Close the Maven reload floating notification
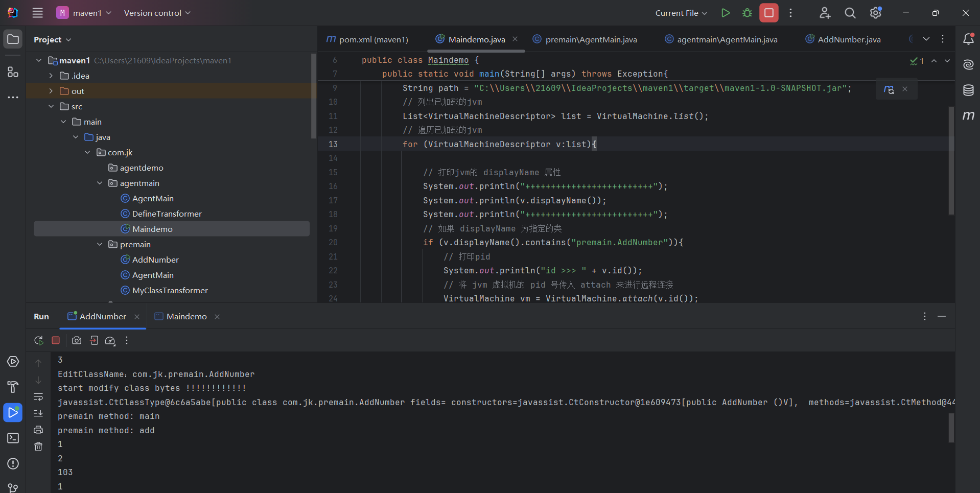Screen dimensions: 980x493 coord(905,89)
